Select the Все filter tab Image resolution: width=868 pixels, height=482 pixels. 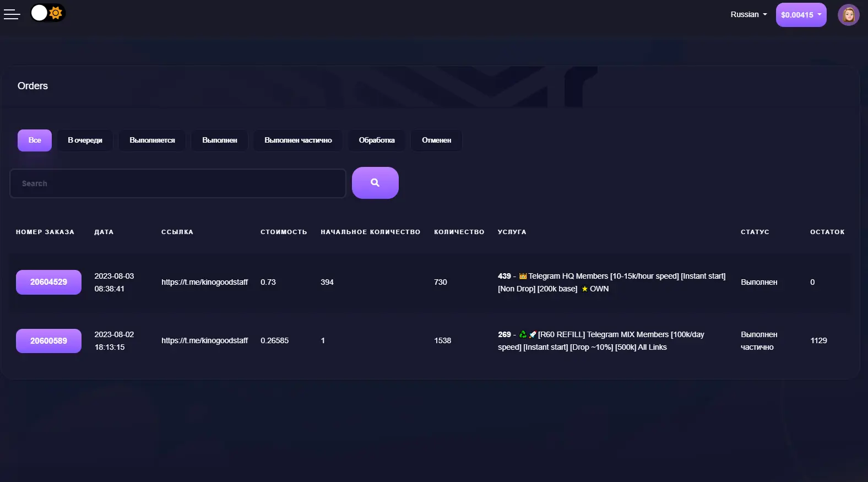click(x=35, y=140)
